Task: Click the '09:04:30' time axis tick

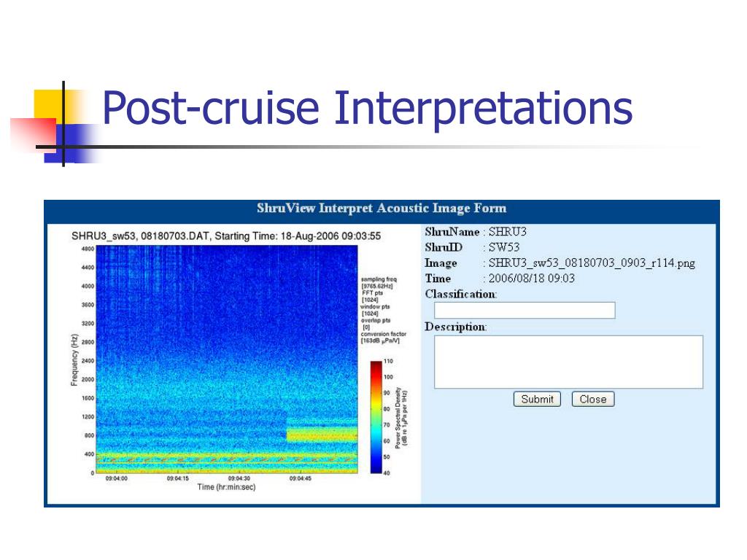Action: [239, 478]
